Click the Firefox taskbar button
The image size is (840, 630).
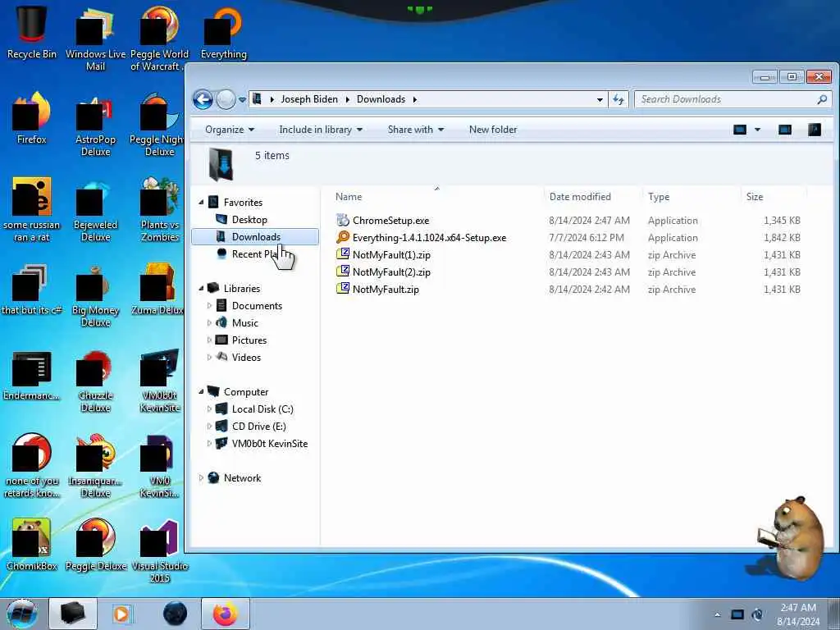click(x=225, y=614)
